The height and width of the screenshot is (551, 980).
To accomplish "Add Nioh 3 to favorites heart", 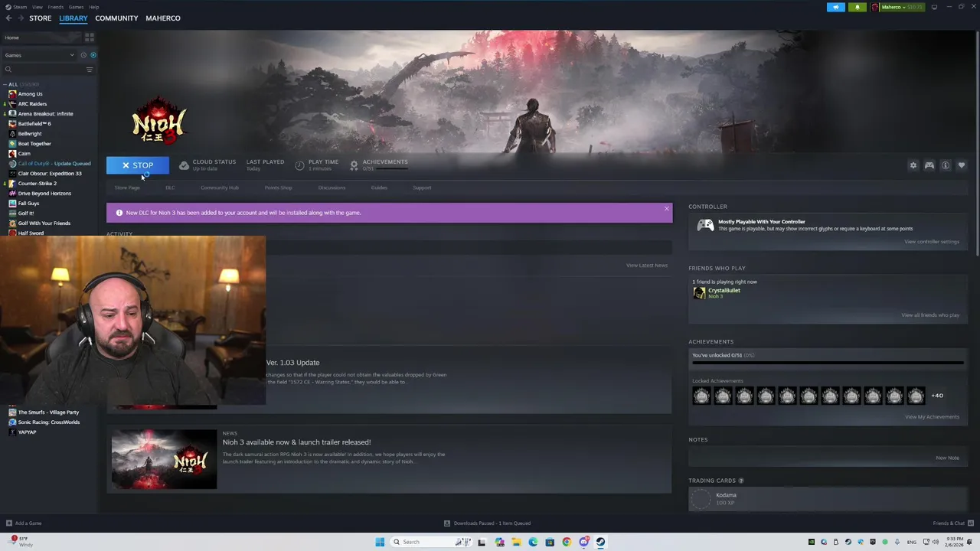I will [x=962, y=165].
